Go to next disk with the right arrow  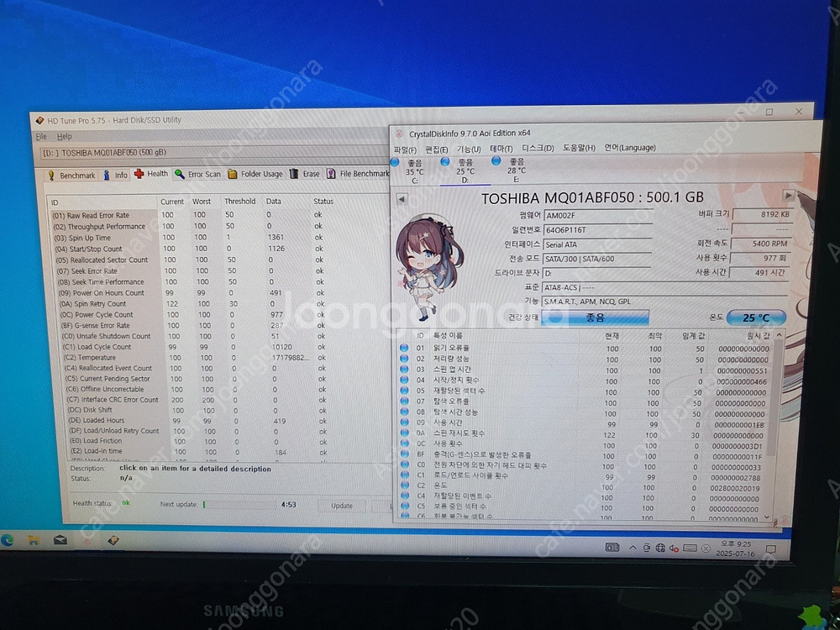point(789,196)
